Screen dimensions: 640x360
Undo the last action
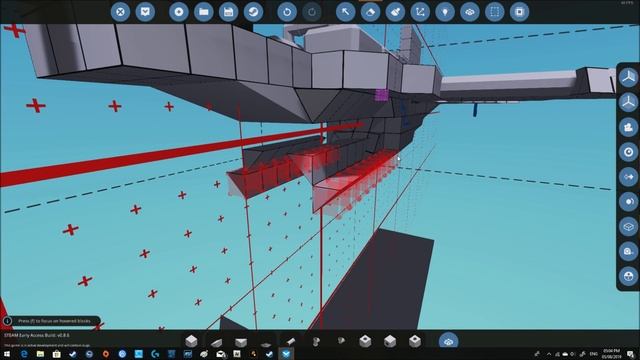click(x=287, y=12)
